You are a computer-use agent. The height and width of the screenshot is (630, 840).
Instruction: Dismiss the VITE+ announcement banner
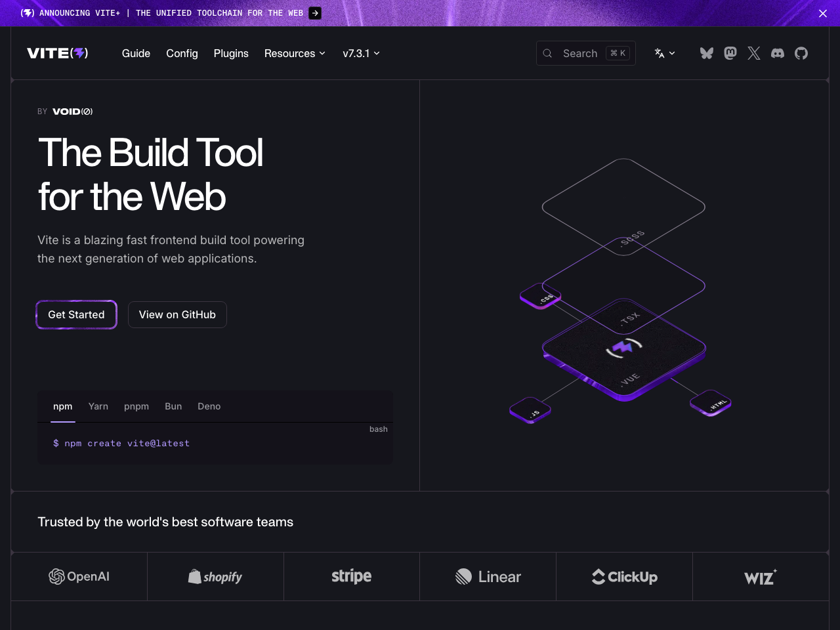(x=822, y=13)
